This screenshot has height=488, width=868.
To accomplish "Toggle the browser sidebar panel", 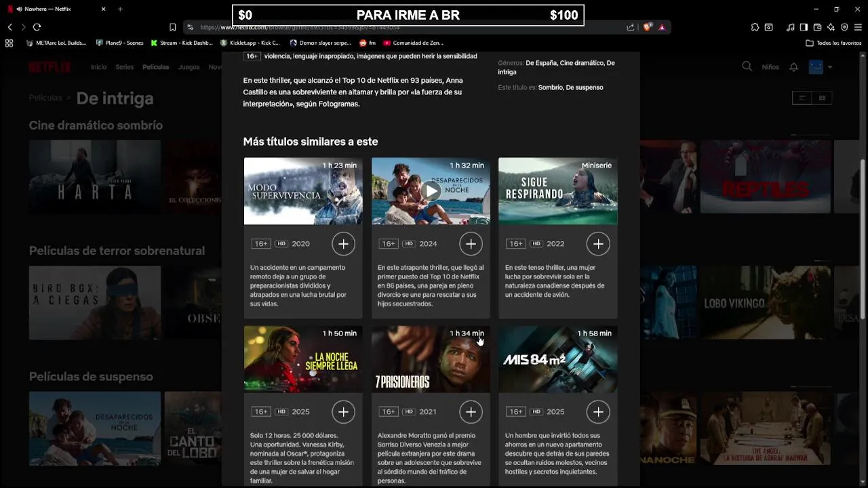I will pos(804,27).
